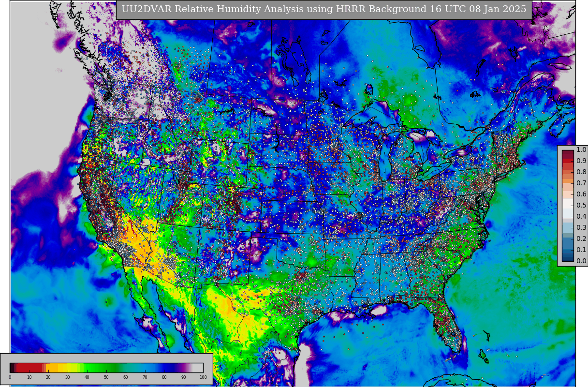588x387 pixels.
Task: Click the "0" tick on the humidity scale
Action: (10, 377)
